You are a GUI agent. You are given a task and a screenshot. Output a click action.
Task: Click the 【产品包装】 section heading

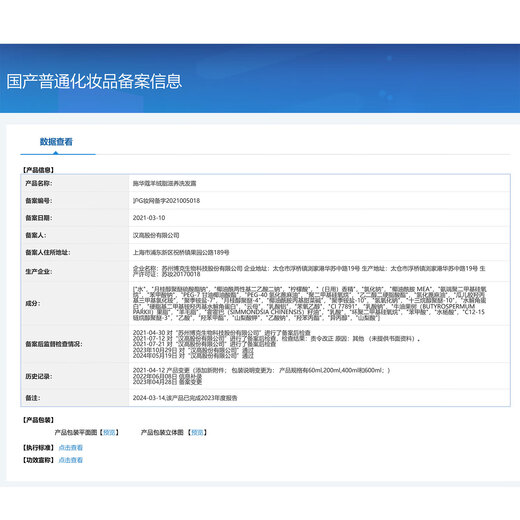point(38,420)
